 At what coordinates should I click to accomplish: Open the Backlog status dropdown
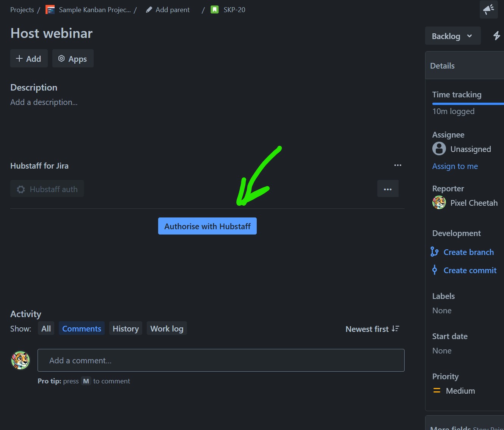pos(453,36)
